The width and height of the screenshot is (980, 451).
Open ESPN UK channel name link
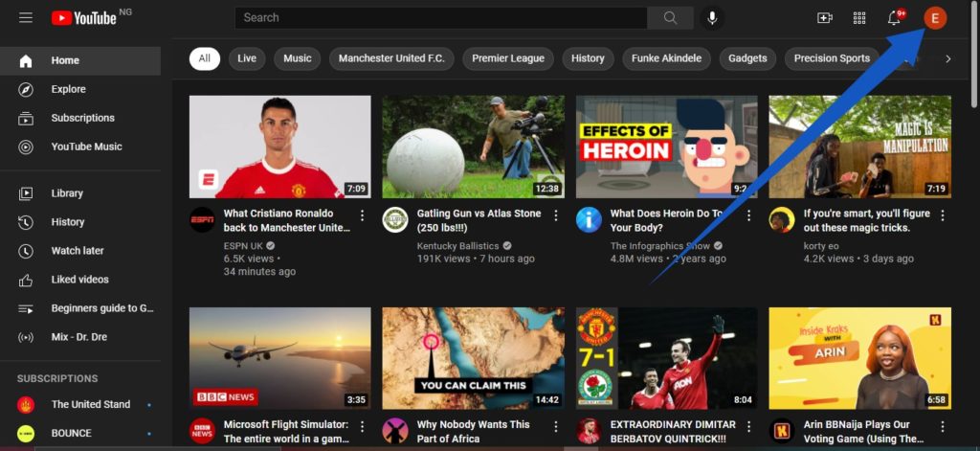pos(243,246)
